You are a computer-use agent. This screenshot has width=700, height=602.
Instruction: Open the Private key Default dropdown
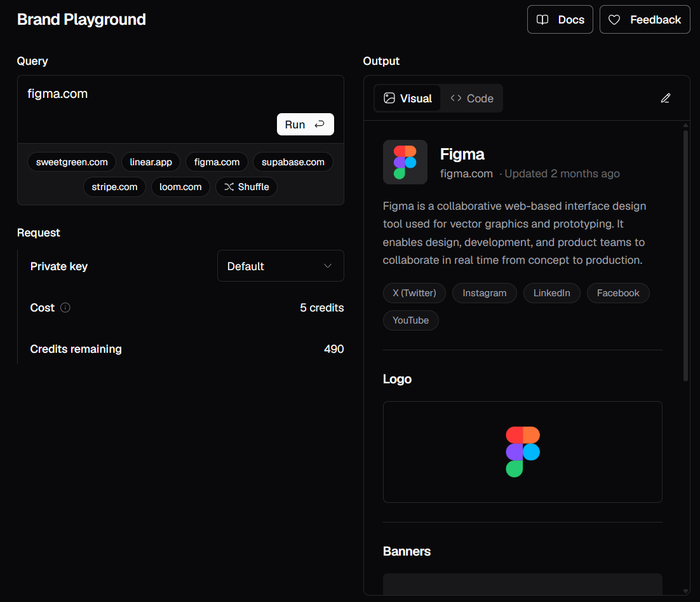(x=280, y=266)
